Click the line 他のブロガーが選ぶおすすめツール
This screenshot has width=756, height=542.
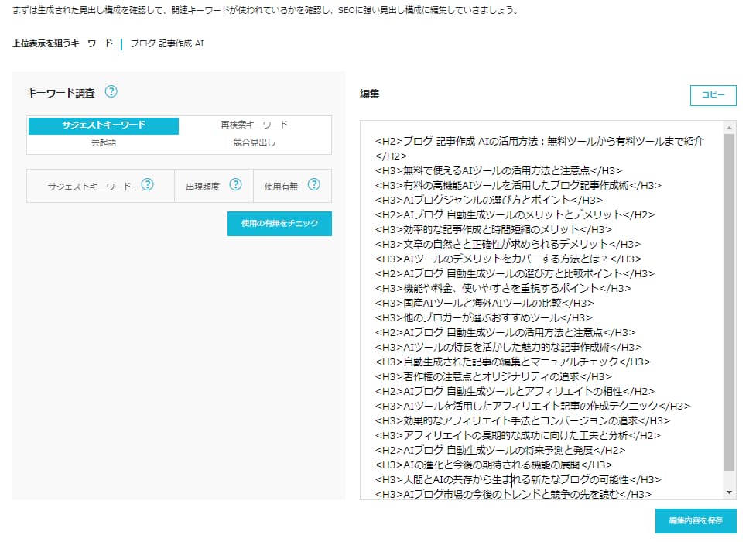coord(484,318)
